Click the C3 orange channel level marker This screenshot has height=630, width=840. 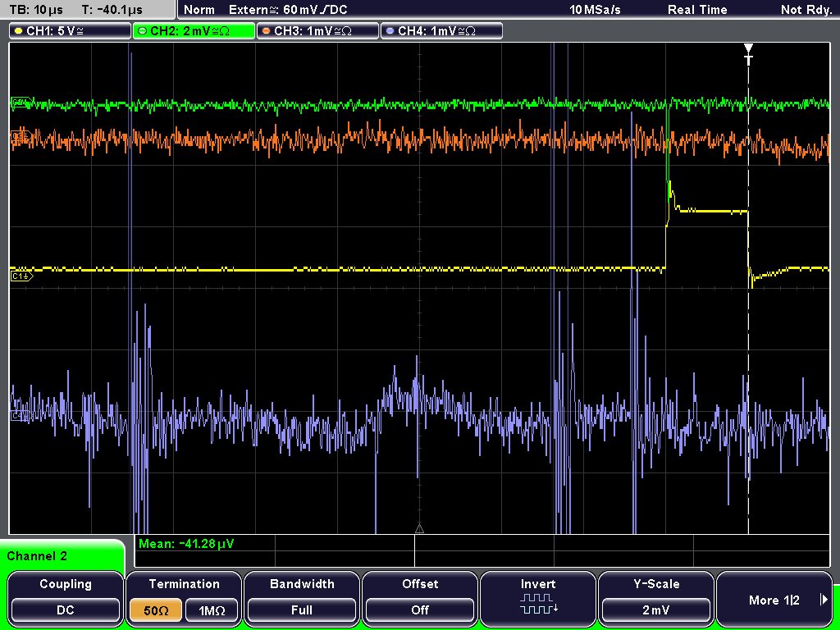21,138
